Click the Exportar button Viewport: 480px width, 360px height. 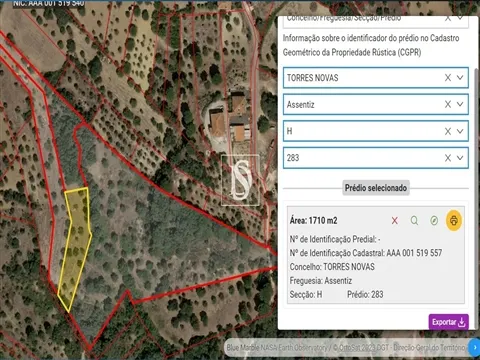pos(449,322)
